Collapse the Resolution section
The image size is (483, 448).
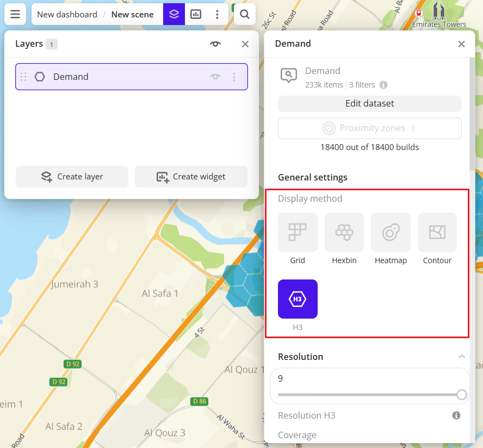462,357
